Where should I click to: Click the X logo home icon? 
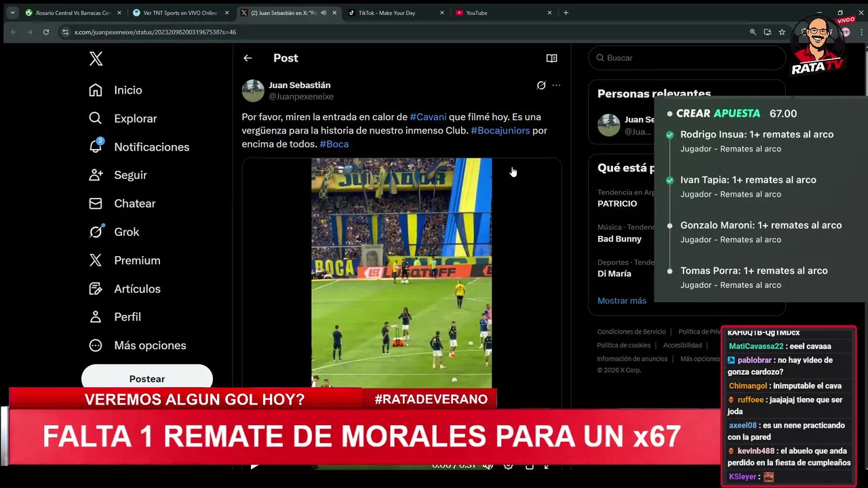click(x=96, y=59)
